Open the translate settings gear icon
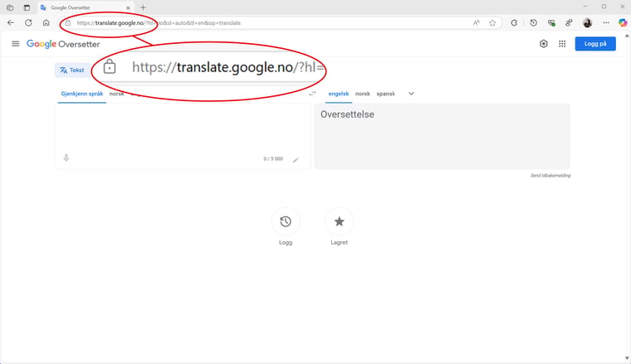This screenshot has height=364, width=631. click(x=543, y=44)
